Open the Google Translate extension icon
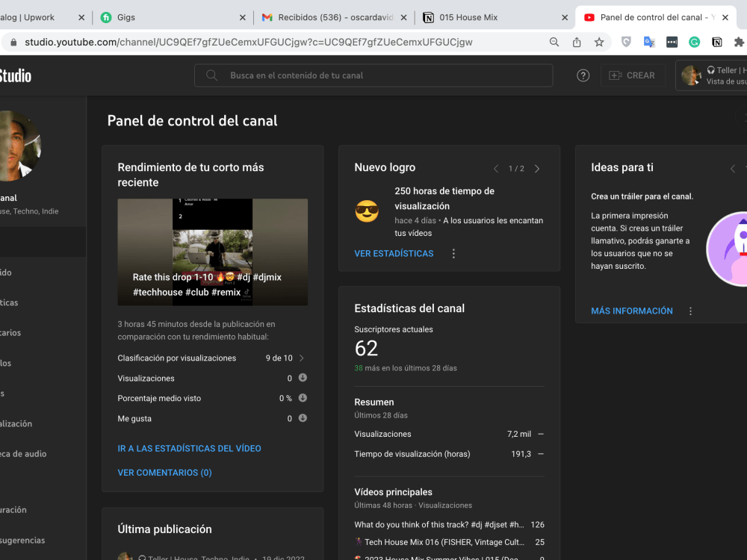The width and height of the screenshot is (747, 560). pyautogui.click(x=649, y=42)
